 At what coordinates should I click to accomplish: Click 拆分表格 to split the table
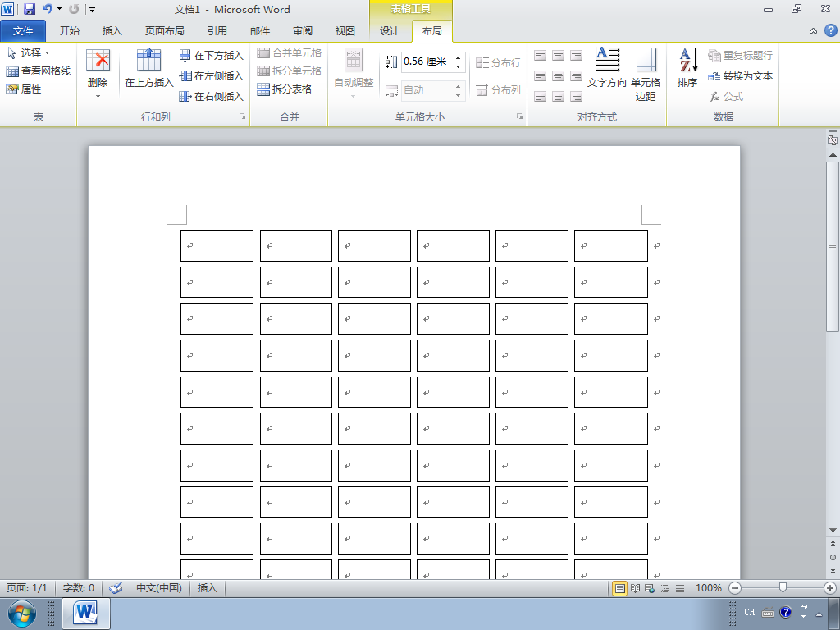click(284, 89)
